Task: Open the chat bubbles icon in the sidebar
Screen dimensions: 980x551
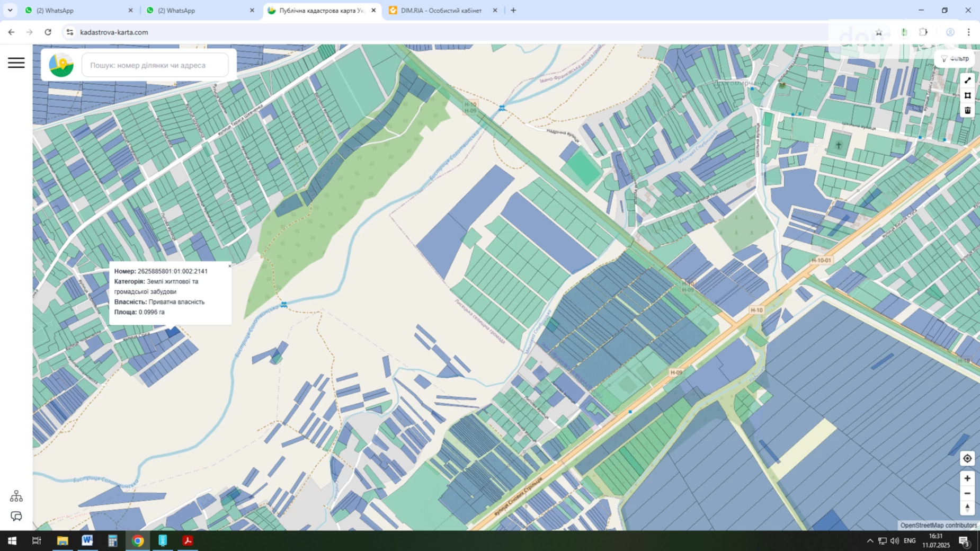Action: [16, 516]
